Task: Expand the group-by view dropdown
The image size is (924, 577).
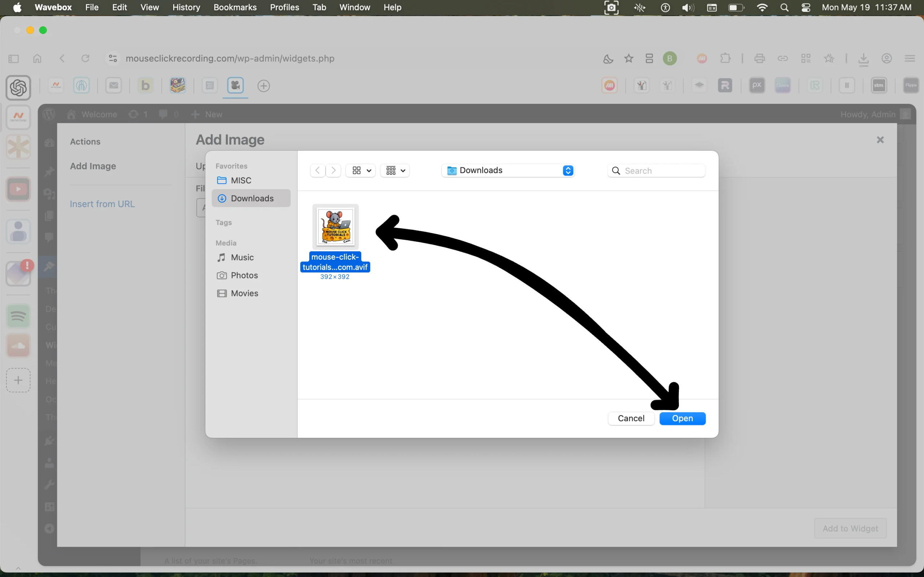Action: point(395,171)
